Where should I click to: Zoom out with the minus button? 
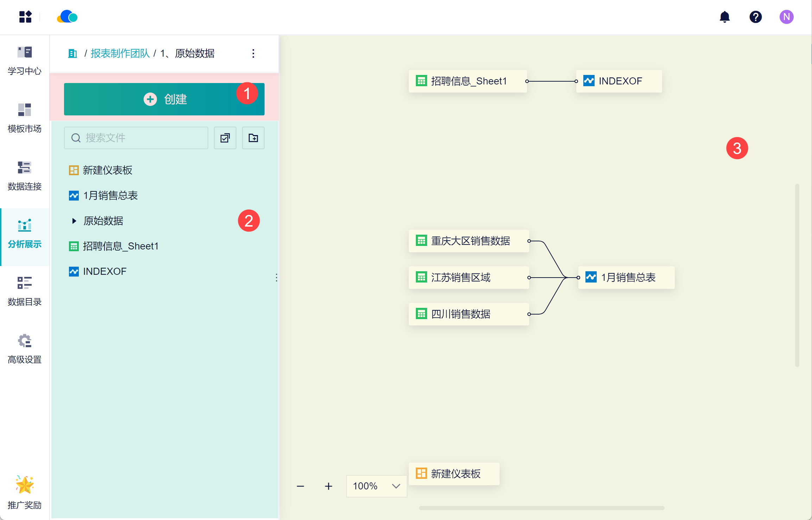click(300, 486)
